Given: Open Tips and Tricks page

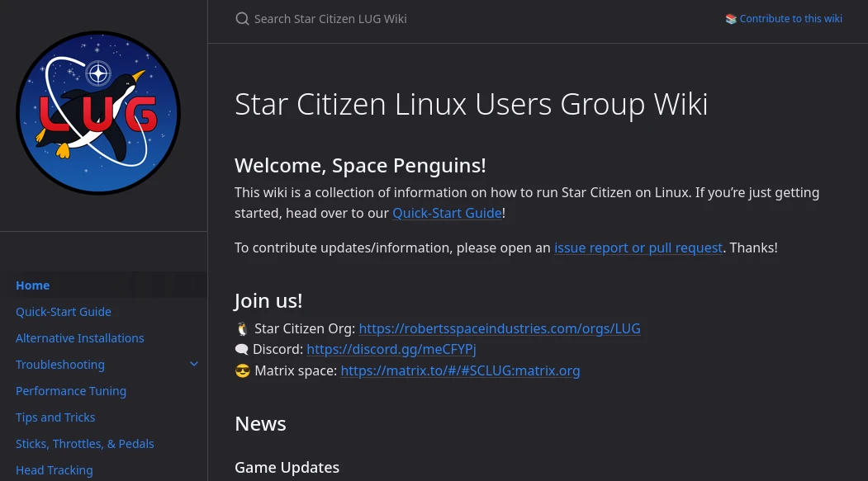Looking at the screenshot, I should coord(55,417).
